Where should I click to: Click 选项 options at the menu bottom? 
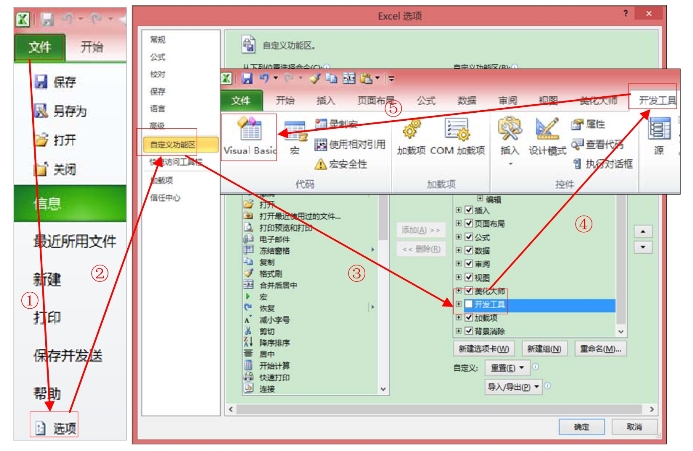point(55,428)
